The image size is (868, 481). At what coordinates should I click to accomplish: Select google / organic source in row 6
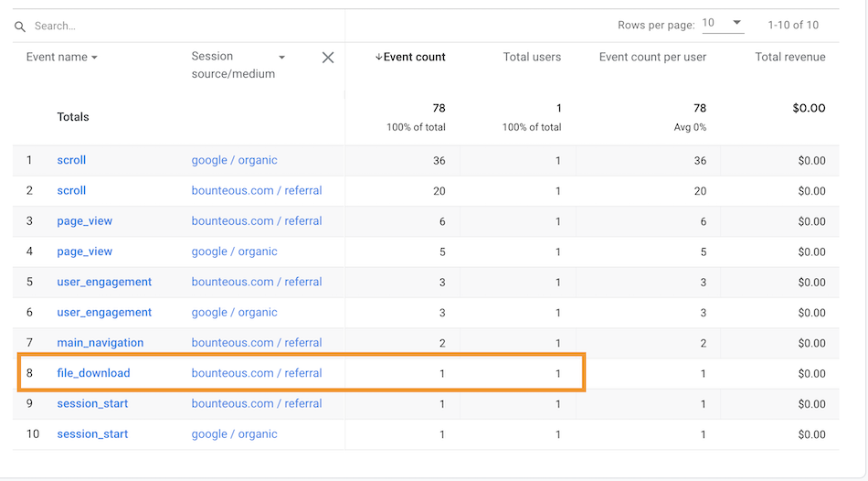(234, 313)
